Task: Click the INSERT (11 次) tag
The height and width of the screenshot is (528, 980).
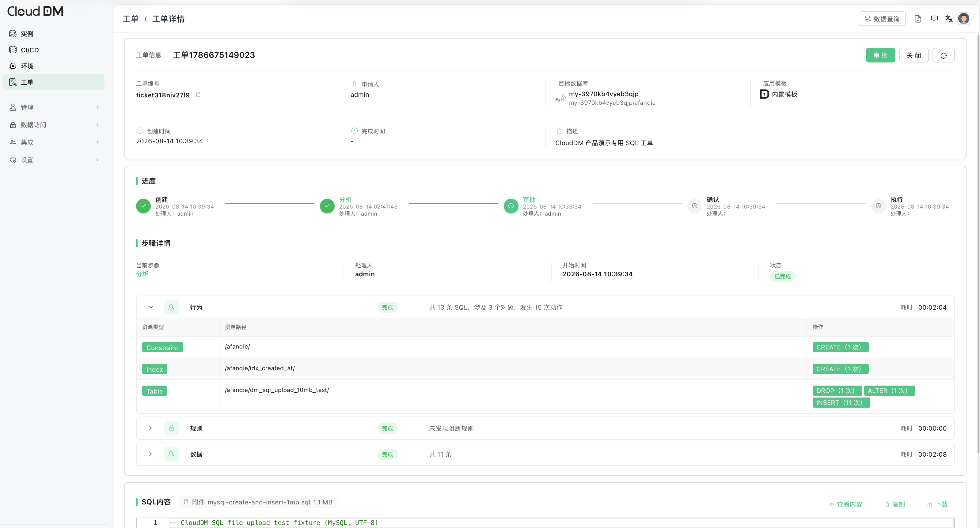Action: 841,402
